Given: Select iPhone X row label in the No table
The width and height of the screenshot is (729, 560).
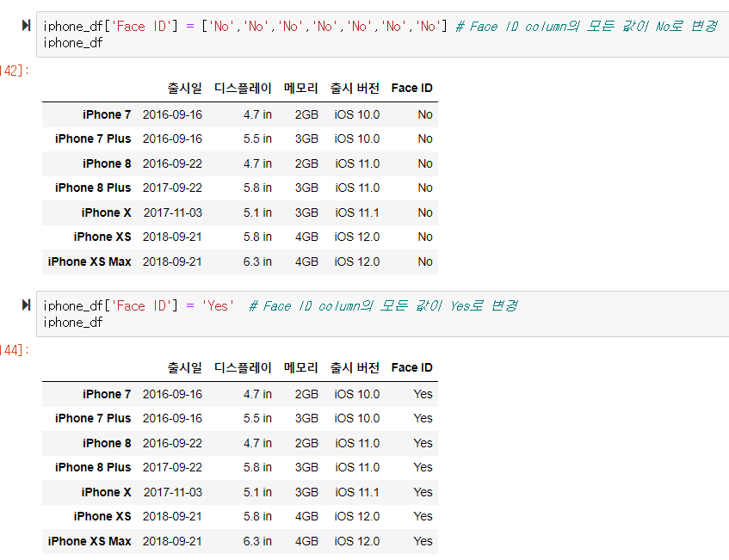Looking at the screenshot, I should click(x=107, y=212).
